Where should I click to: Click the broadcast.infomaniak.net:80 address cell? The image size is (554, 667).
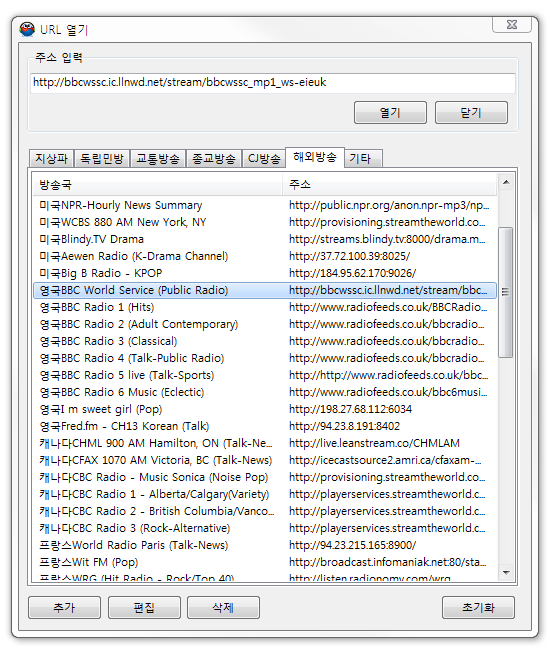pos(388,563)
